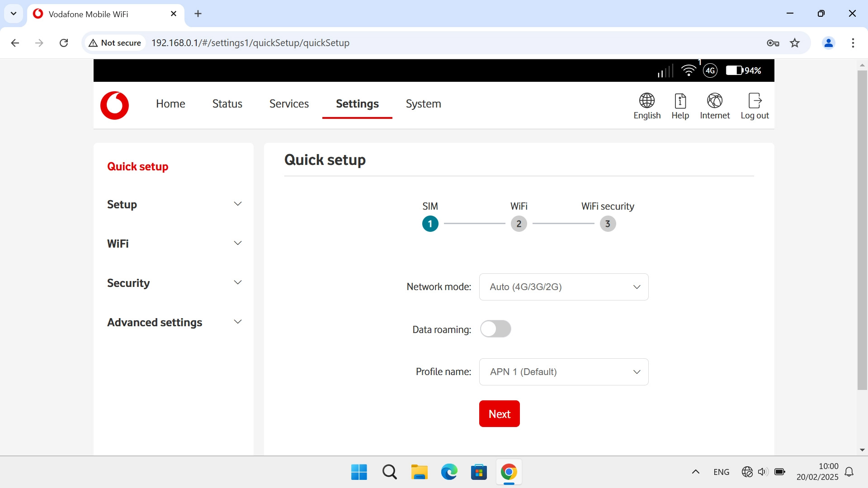Switch to the Status tab
The height and width of the screenshot is (488, 868).
(x=227, y=104)
